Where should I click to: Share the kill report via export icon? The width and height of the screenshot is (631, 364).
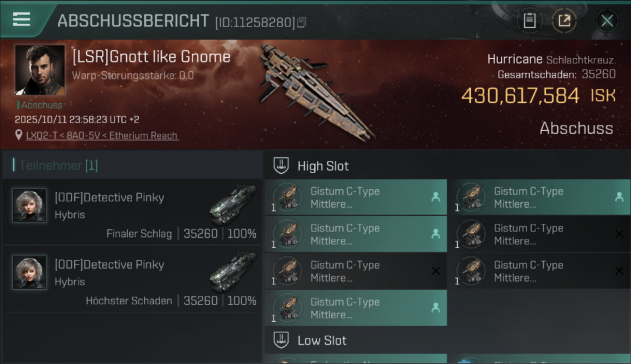tap(564, 21)
